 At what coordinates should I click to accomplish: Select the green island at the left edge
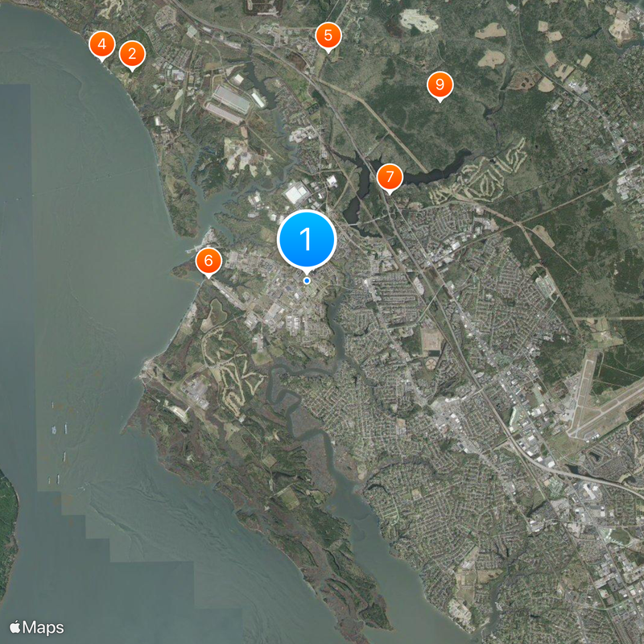[7, 534]
